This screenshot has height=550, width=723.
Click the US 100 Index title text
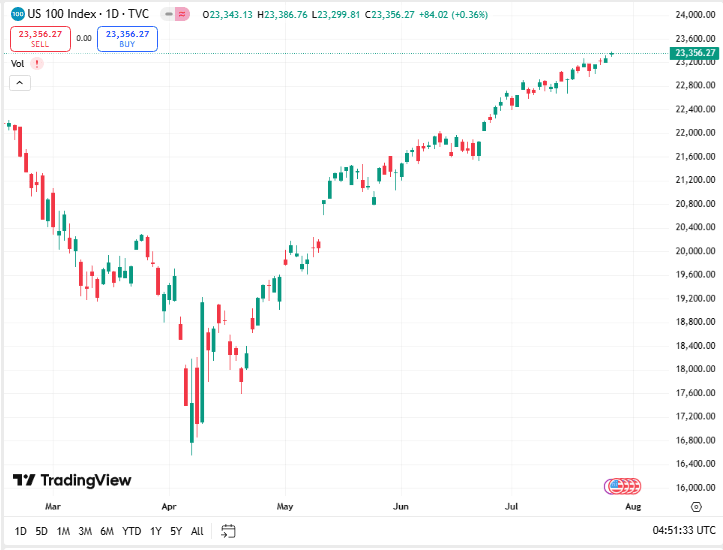62,14
